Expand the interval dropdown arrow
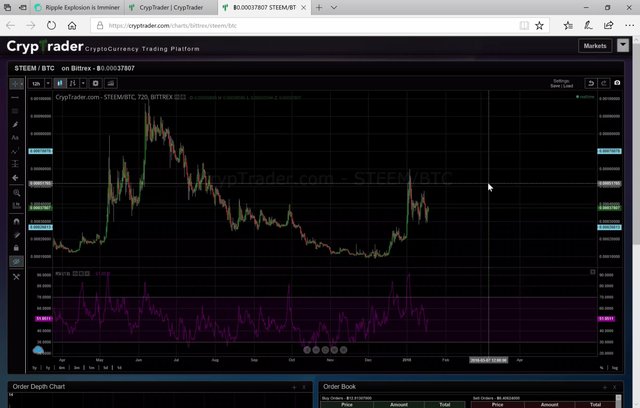640x408 pixels. point(48,84)
